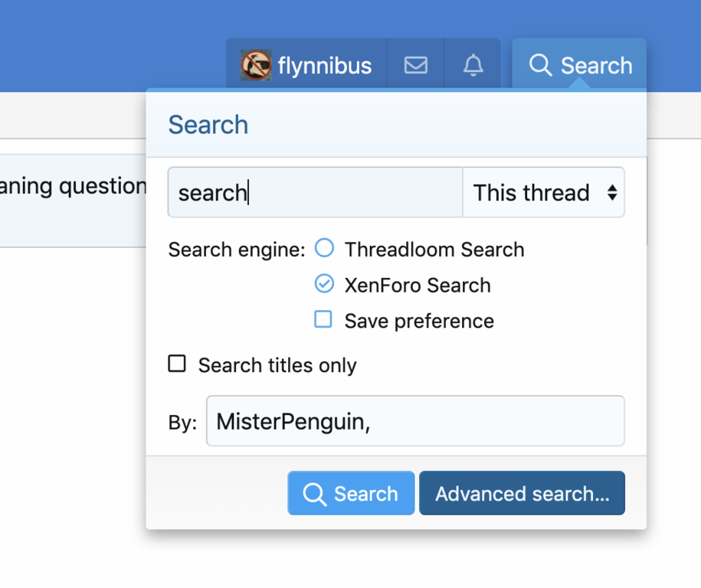Viewport: 701px width, 588px height.
Task: Open the inbox envelope icon
Action: click(415, 66)
